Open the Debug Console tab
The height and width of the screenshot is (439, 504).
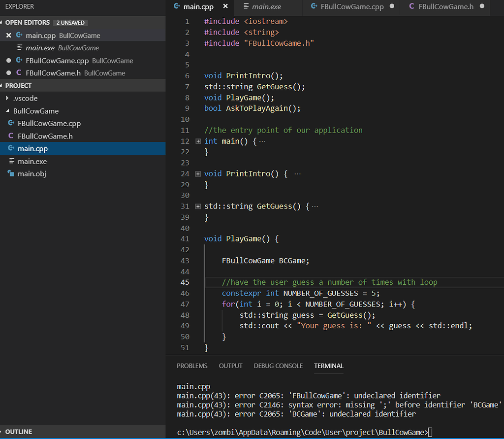coord(278,366)
